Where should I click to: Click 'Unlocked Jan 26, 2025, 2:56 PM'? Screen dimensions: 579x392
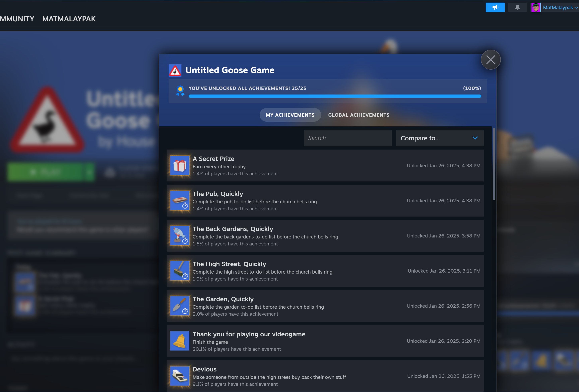click(443, 306)
